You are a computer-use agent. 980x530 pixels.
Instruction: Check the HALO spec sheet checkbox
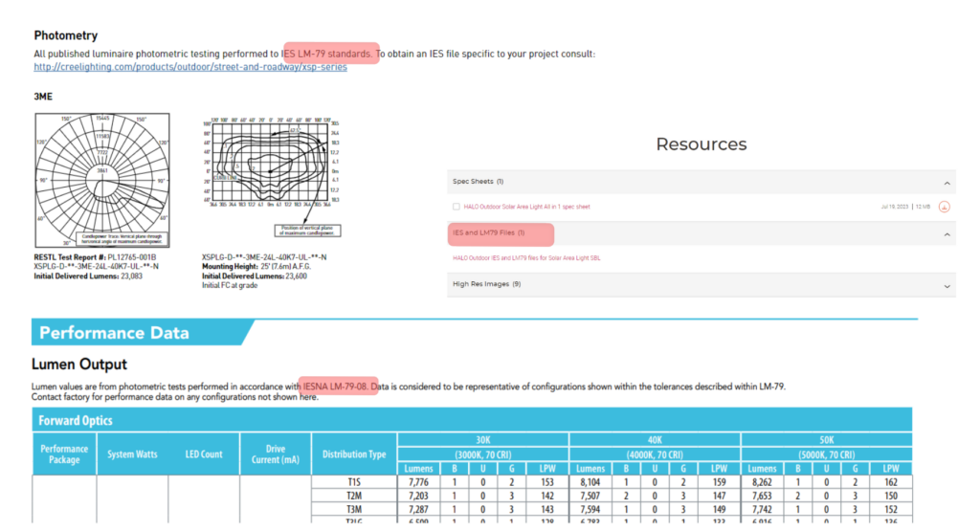457,207
